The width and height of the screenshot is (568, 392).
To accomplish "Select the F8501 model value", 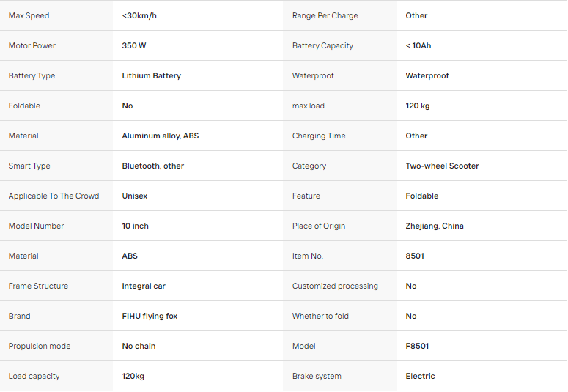I will click(417, 346).
